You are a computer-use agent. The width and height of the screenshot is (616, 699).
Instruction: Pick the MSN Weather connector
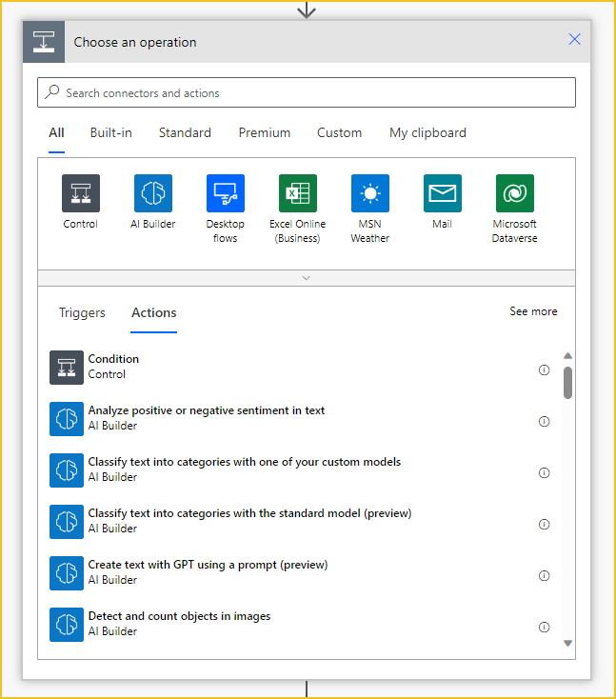[370, 193]
